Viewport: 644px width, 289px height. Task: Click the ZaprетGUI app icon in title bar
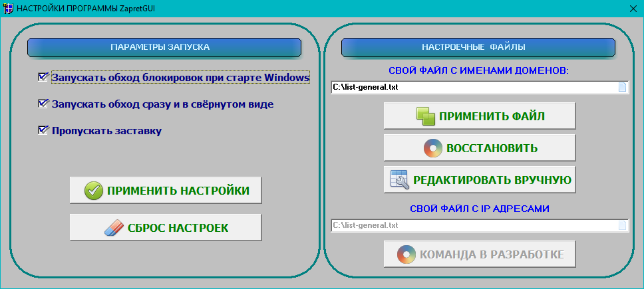point(8,8)
